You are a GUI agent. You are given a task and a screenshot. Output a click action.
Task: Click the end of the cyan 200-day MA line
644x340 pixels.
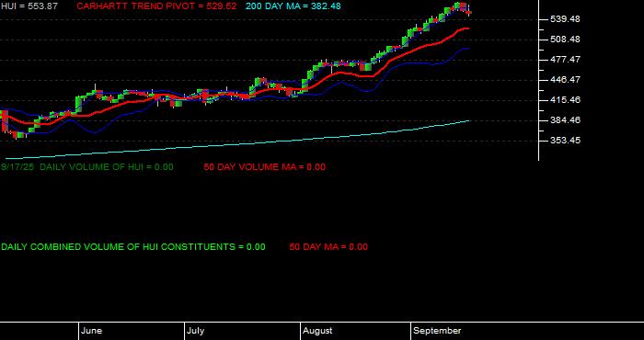[x=469, y=120]
